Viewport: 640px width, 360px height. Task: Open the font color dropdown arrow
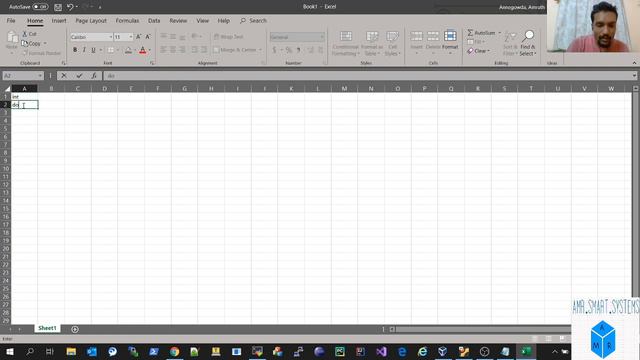click(x=150, y=50)
